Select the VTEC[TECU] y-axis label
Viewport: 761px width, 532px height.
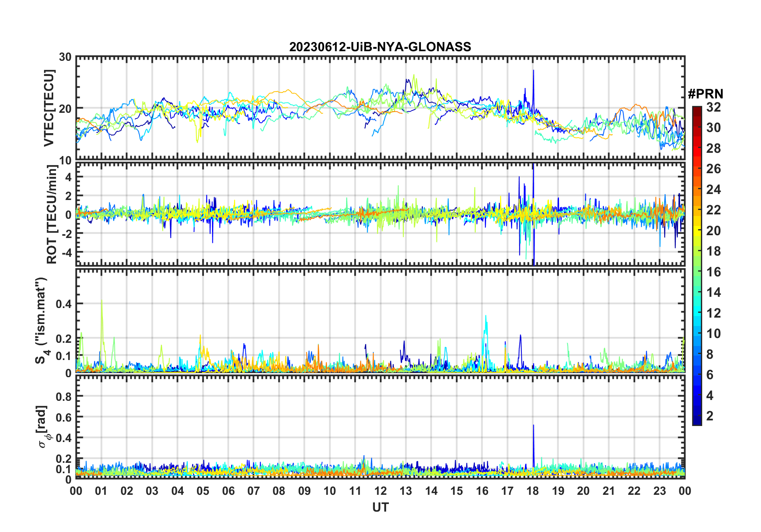coord(49,108)
